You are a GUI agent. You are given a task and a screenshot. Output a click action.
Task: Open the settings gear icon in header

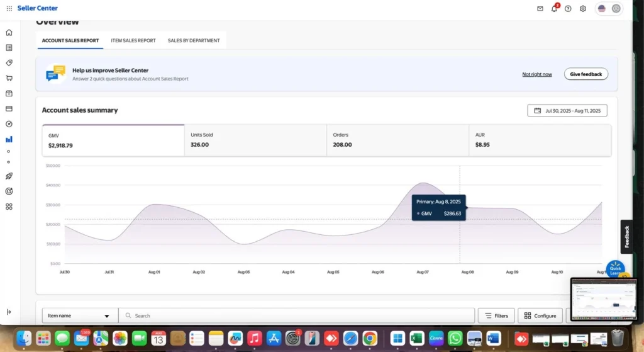tap(583, 9)
